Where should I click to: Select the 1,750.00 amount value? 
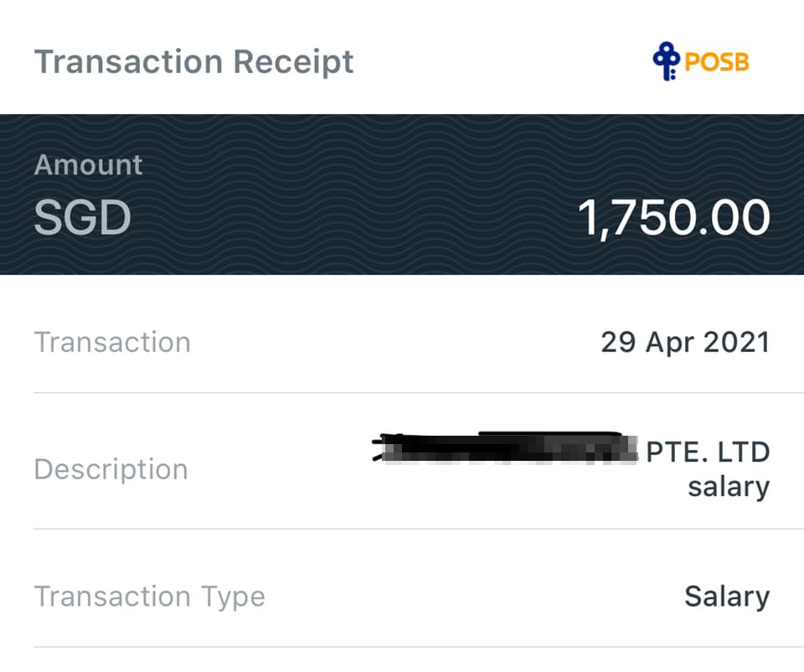coord(674,219)
